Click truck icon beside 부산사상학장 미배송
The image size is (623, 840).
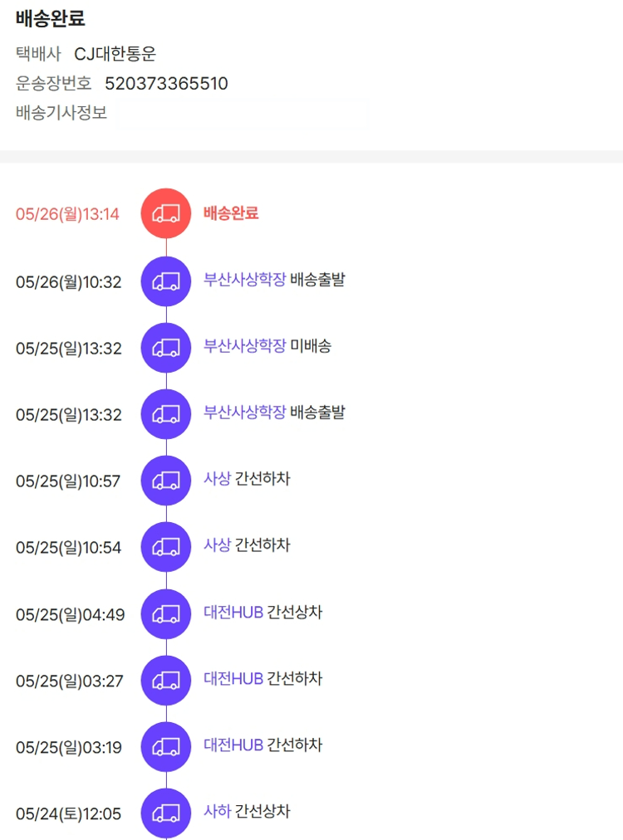(166, 348)
